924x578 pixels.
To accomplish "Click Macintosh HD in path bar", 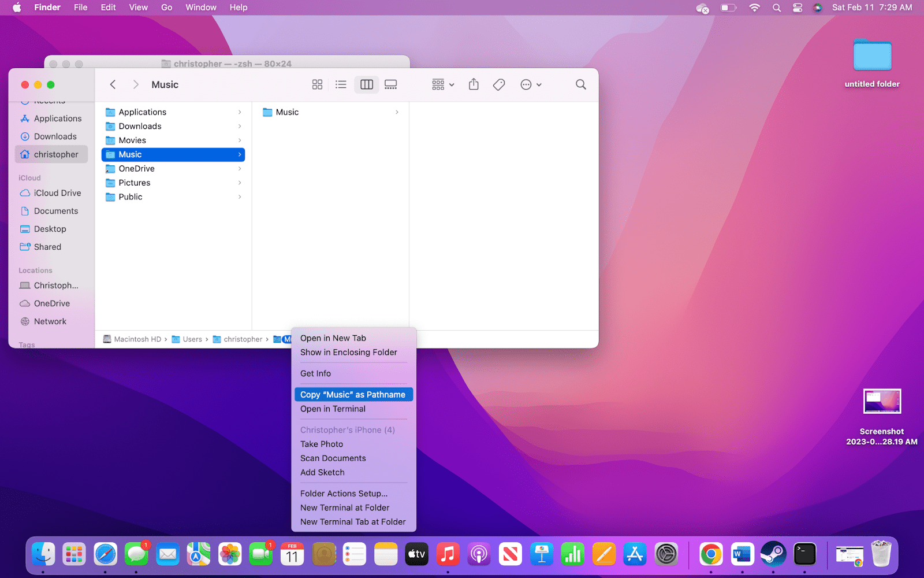I will (x=132, y=339).
